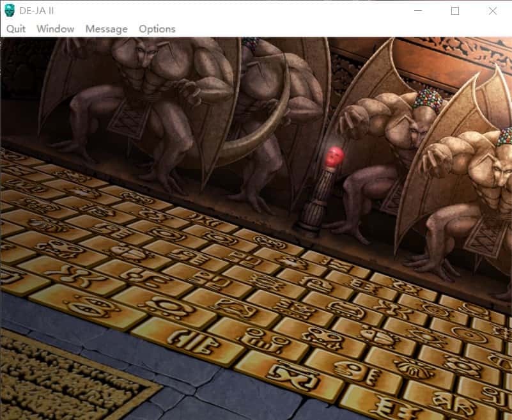512x420 pixels.
Task: Open the Window menu
Action: (x=55, y=29)
